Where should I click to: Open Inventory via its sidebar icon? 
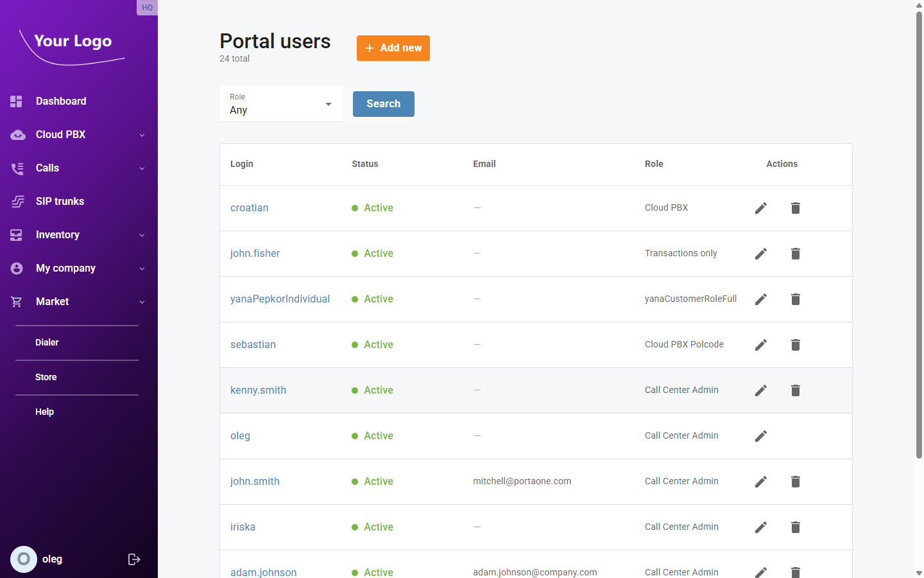[15, 234]
